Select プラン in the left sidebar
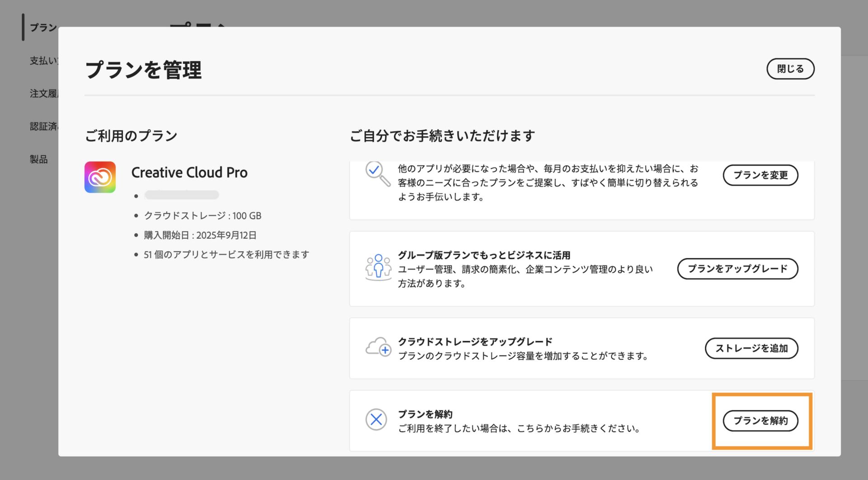 [x=43, y=27]
